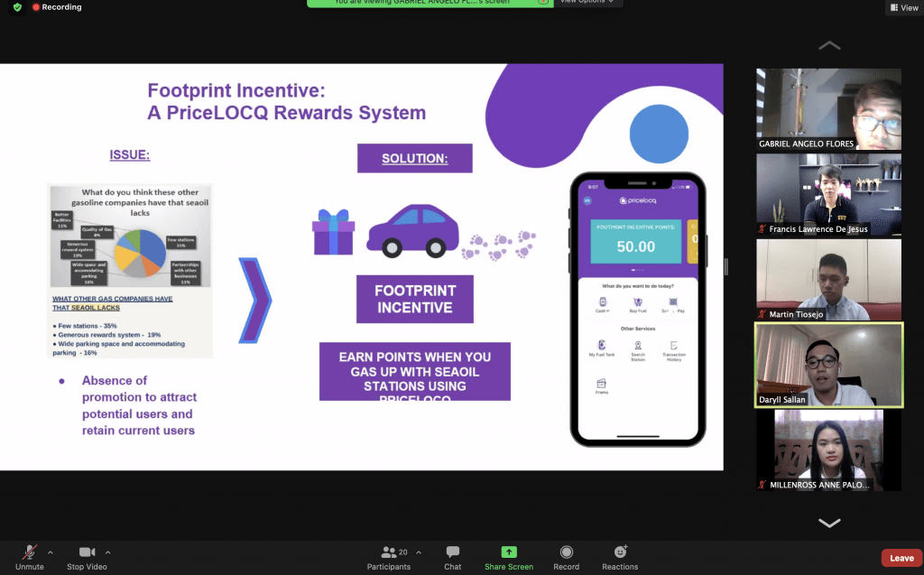Viewport: 924px width, 575px height.
Task: Select Gabriel Angelo Flores video thumbnail
Action: tap(828, 109)
